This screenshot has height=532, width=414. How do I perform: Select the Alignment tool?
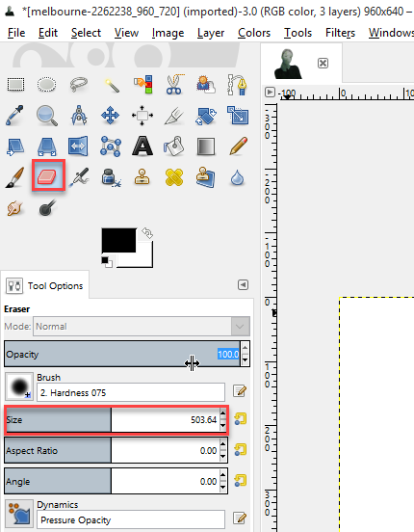[142, 116]
